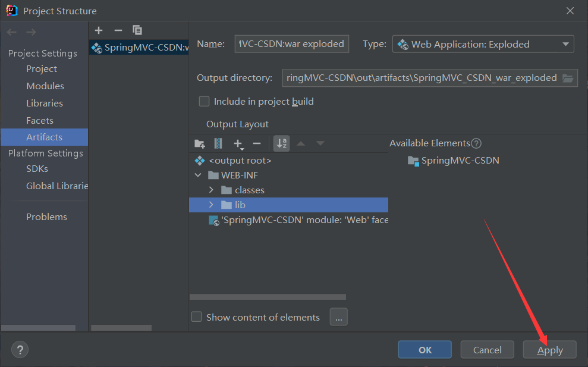588x367 pixels.
Task: Copy the selected artifact
Action: pyautogui.click(x=137, y=30)
